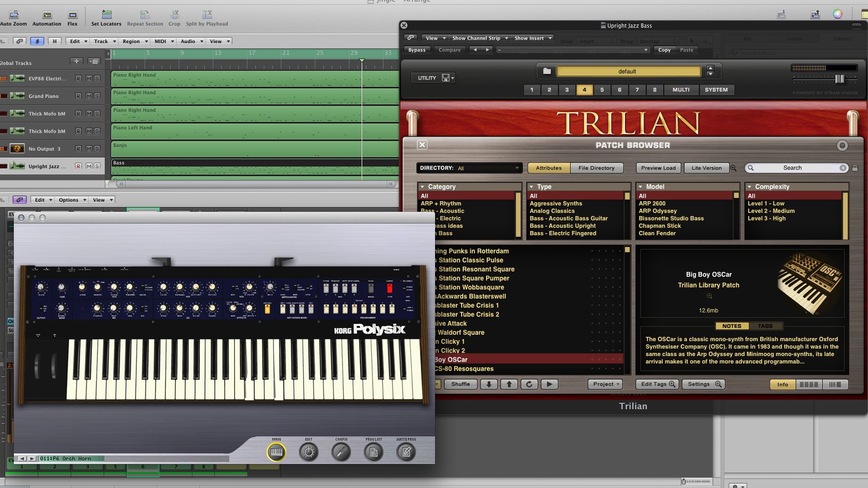Viewport: 868px width, 488px height.
Task: Open the Show Channel Strip dropdown
Action: click(x=480, y=38)
